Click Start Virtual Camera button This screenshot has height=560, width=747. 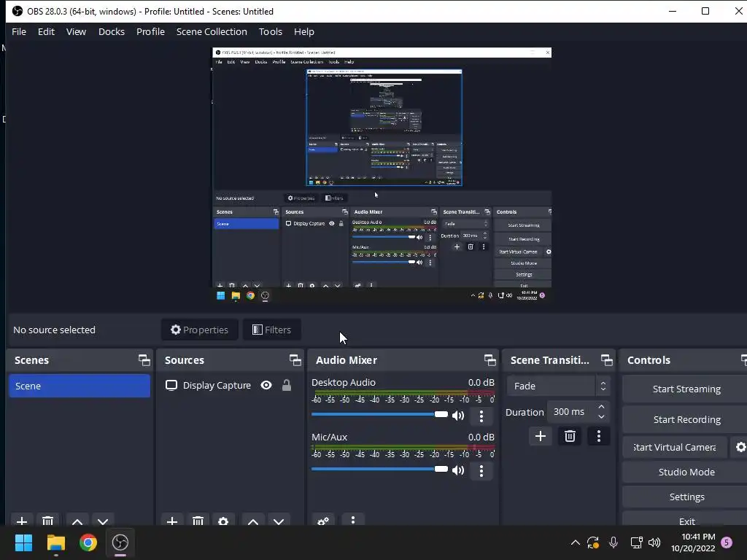tap(675, 447)
